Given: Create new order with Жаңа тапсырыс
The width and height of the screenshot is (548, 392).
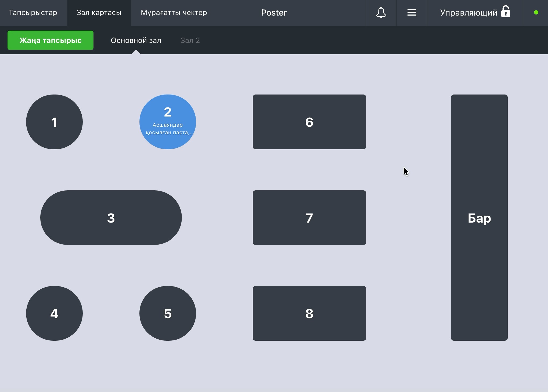Looking at the screenshot, I should point(51,40).
